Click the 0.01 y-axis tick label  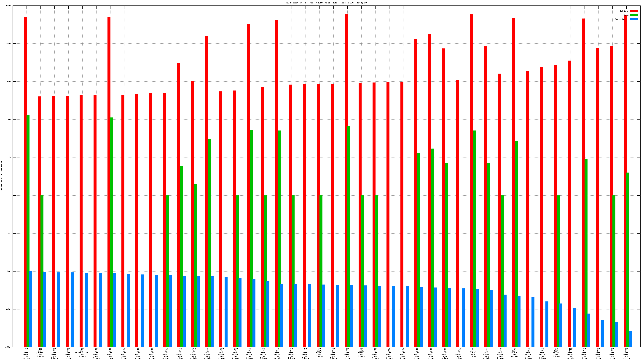pos(9,271)
